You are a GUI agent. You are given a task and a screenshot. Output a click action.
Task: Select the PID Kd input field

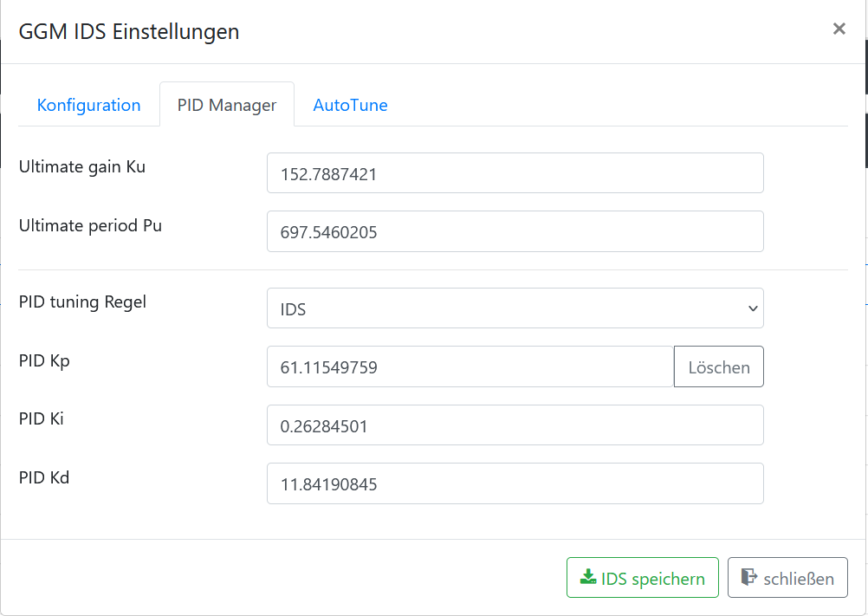click(x=515, y=483)
